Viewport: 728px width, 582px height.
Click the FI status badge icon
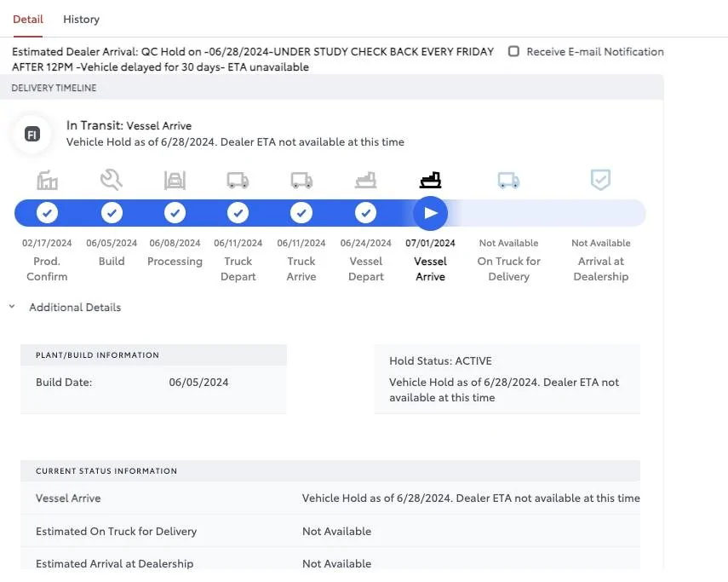32,135
